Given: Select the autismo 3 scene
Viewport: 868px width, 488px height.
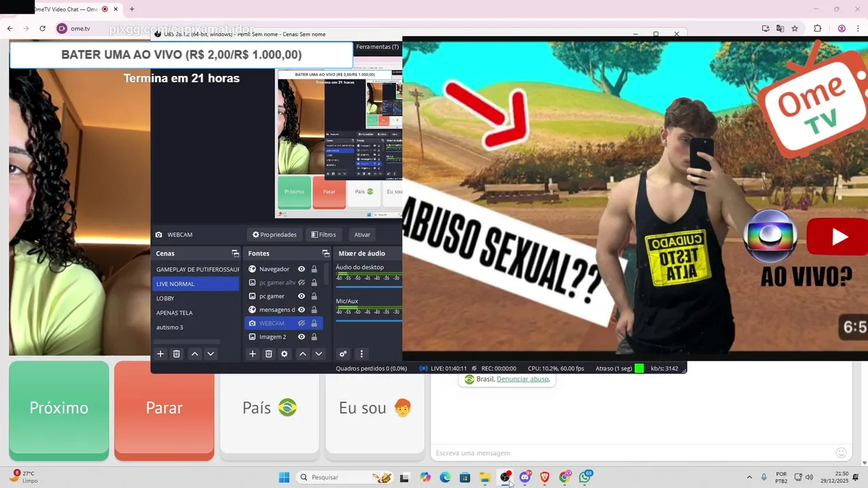Looking at the screenshot, I should [x=196, y=327].
